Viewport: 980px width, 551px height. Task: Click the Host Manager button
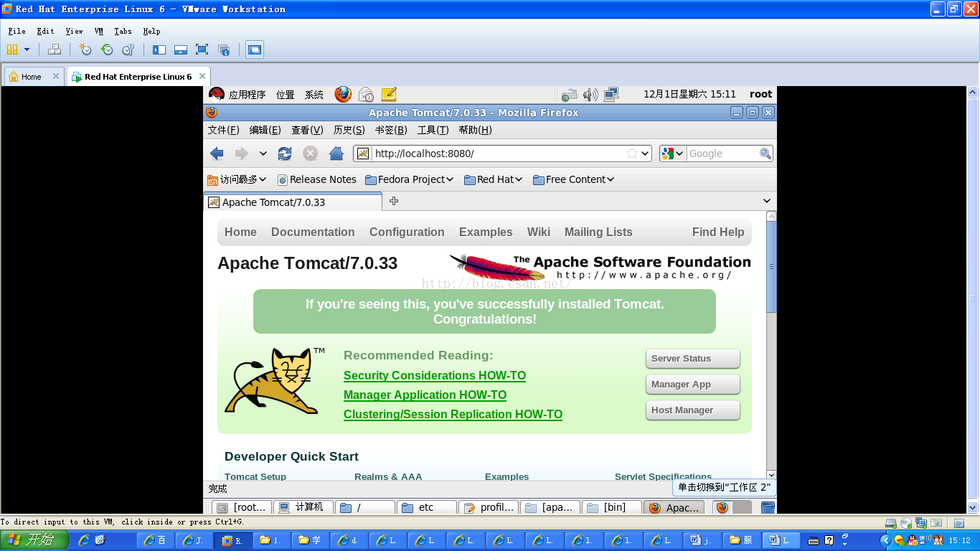[692, 410]
